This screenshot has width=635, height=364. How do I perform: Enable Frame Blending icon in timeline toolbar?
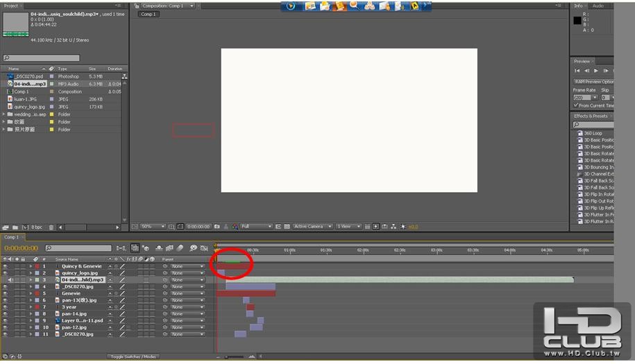pos(169,248)
